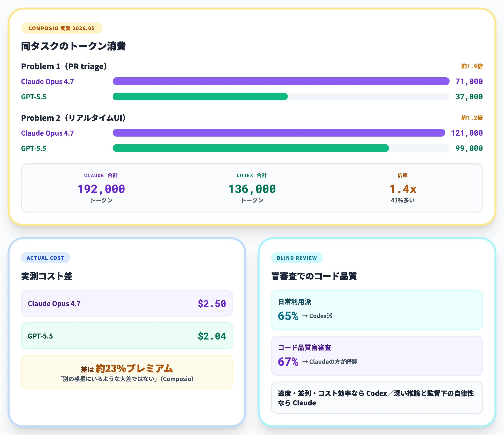Click the 約1.2倍 ratio label

(472, 118)
